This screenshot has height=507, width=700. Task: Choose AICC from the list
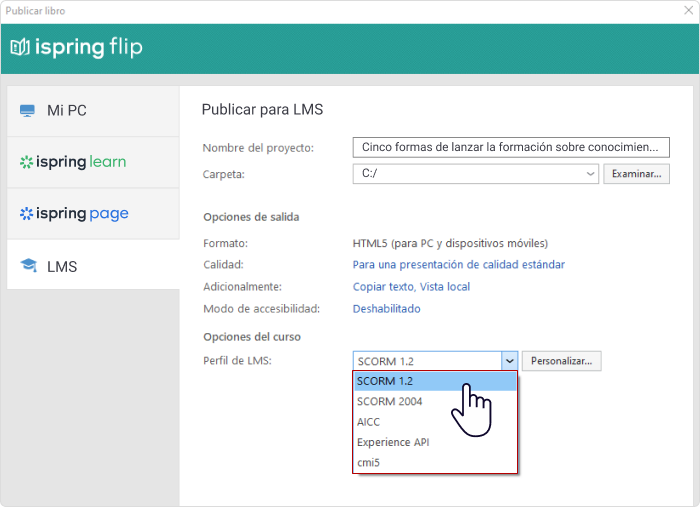[435, 422]
